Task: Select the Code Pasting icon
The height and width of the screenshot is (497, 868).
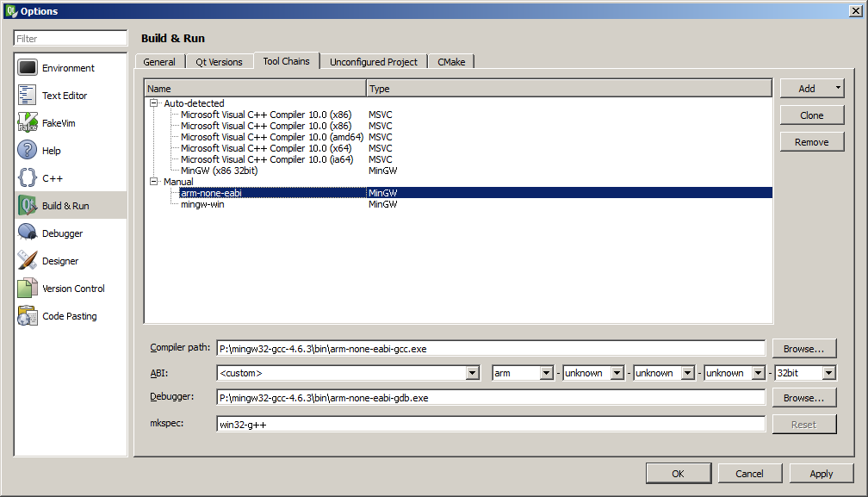Action: click(x=28, y=316)
